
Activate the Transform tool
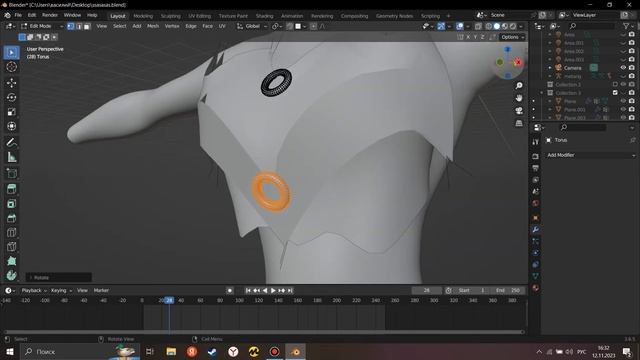click(x=11, y=126)
